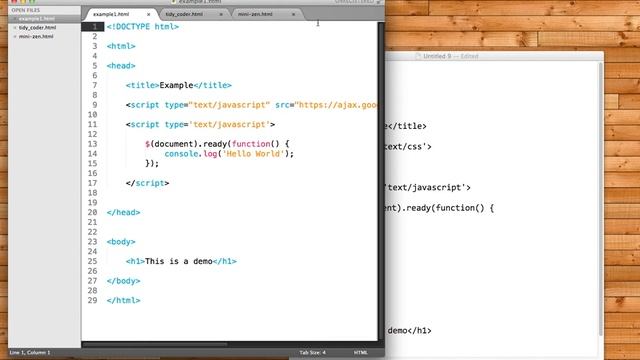Click line number 13 in the gutter
Viewport: 640px width, 360px height.
click(x=92, y=144)
